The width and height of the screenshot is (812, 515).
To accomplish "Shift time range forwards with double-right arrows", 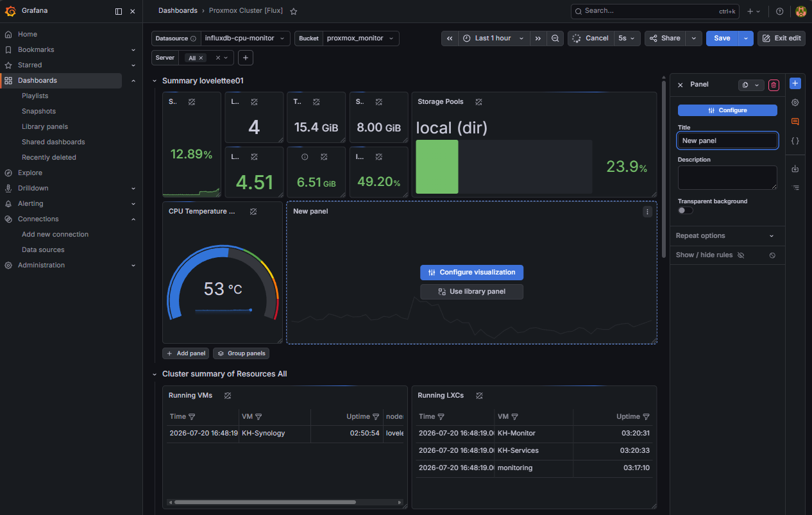I will point(538,38).
